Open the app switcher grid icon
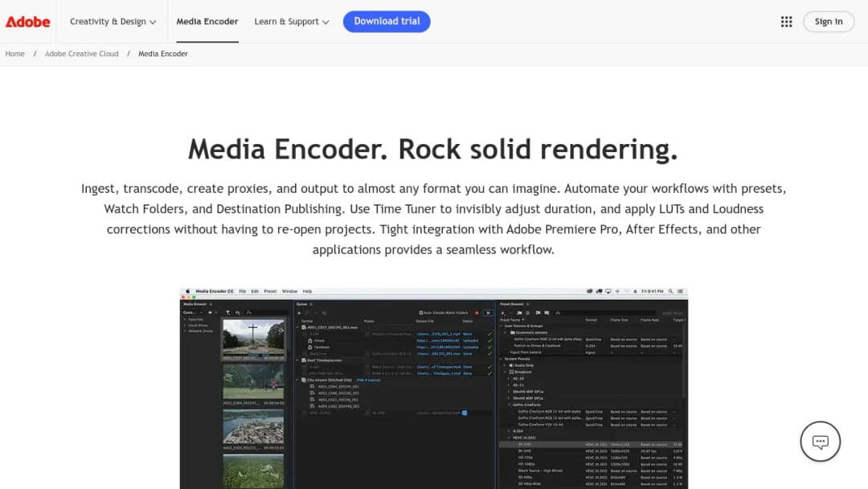This screenshot has height=489, width=868. pyautogui.click(x=786, y=22)
